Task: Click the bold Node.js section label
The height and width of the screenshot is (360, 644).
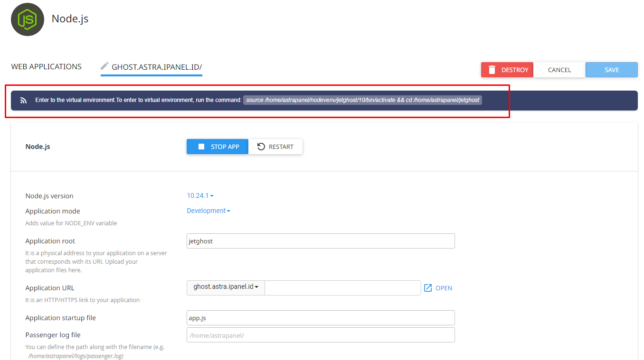Action: pos(38,147)
